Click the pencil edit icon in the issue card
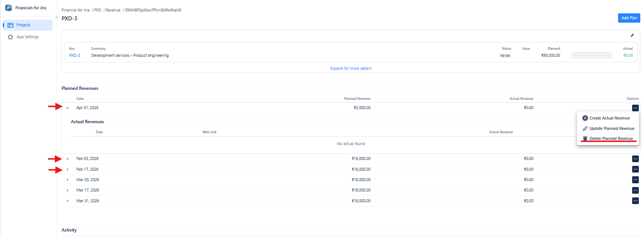Screen dimensions: 644x236 tap(632, 36)
